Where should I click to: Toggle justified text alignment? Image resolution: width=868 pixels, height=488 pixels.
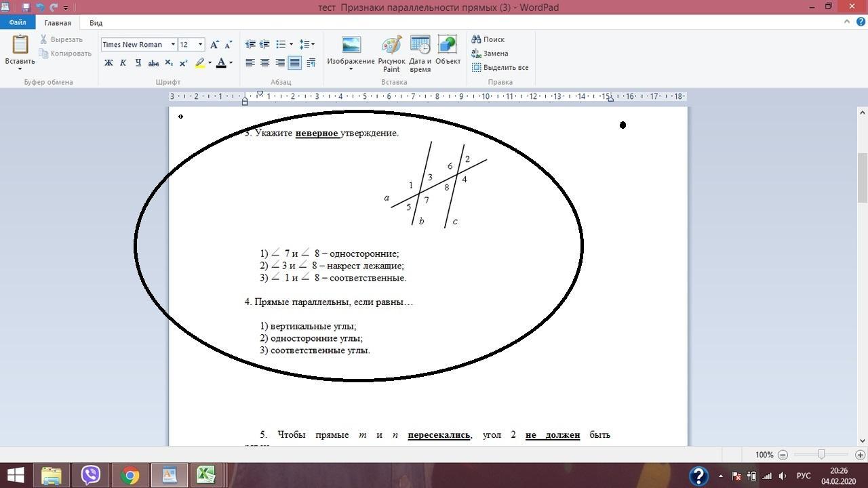pyautogui.click(x=294, y=63)
